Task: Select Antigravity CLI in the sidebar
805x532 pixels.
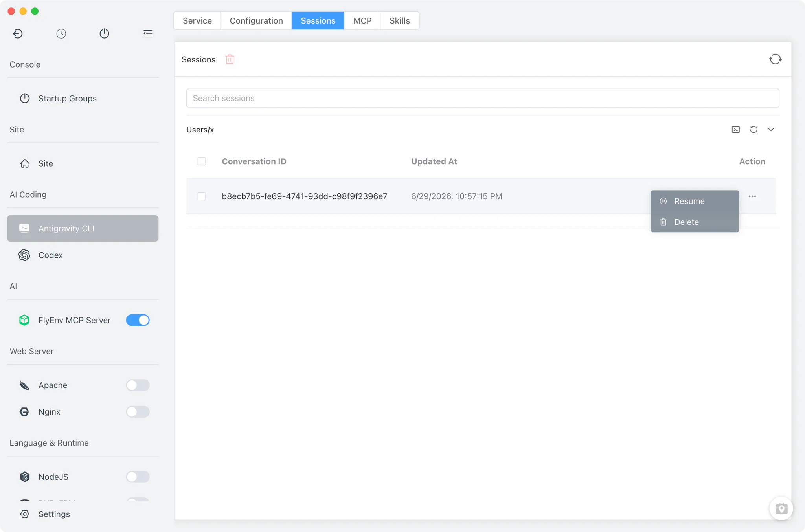Action: [83, 229]
